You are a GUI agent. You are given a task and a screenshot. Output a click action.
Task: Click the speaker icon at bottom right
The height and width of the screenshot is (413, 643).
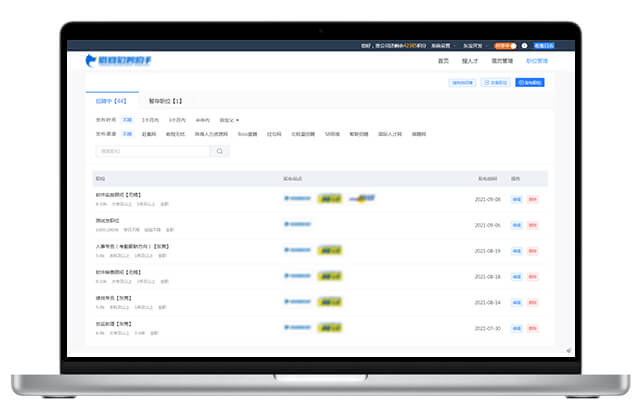tap(568, 350)
